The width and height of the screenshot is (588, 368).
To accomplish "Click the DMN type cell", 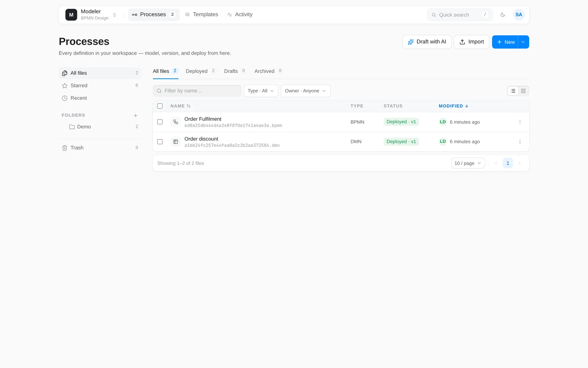I will point(356,142).
